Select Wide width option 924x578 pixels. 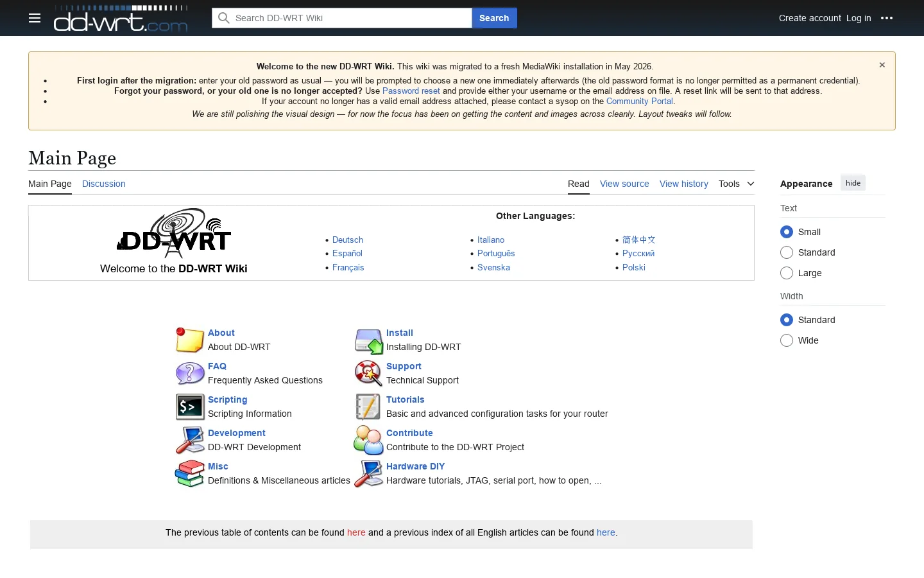coord(787,340)
